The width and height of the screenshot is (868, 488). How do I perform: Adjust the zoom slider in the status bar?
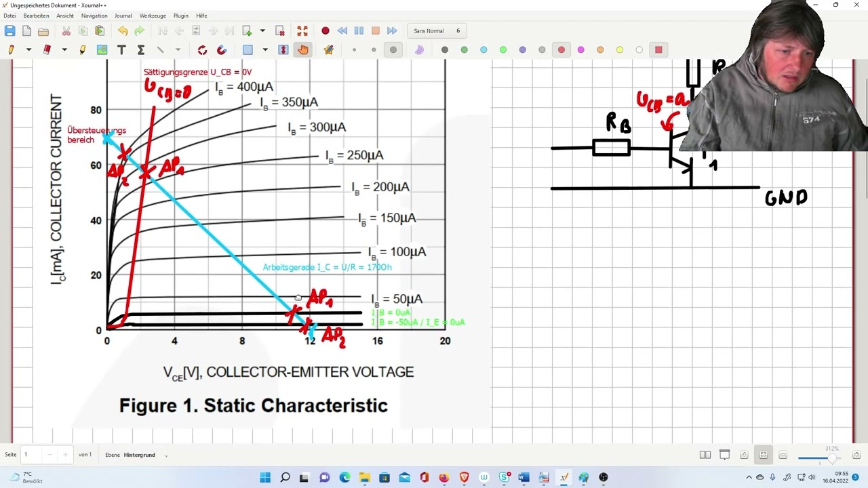821,459
